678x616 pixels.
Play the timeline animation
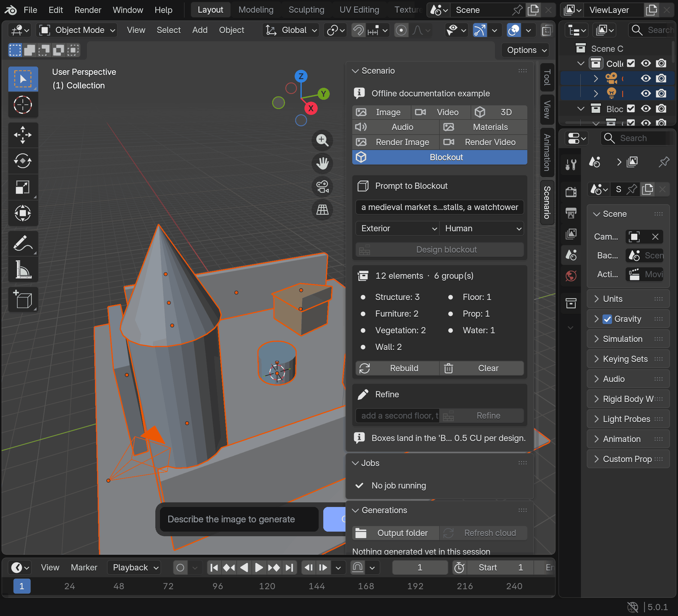[259, 568]
